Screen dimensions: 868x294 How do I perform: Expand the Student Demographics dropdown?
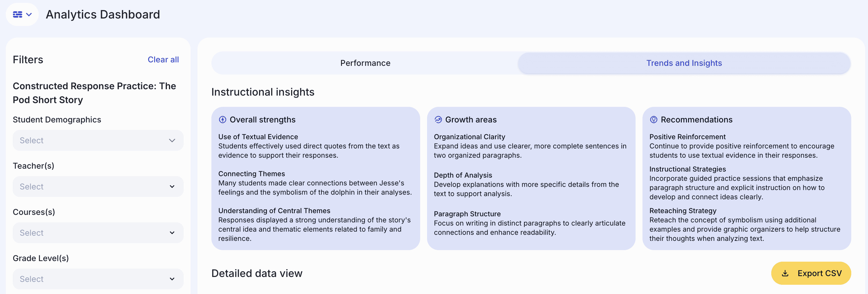98,140
